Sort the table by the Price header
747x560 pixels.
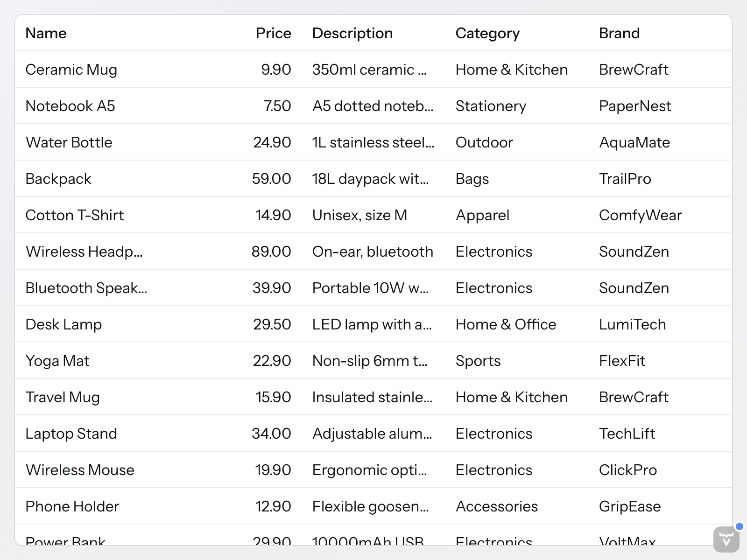(x=273, y=33)
